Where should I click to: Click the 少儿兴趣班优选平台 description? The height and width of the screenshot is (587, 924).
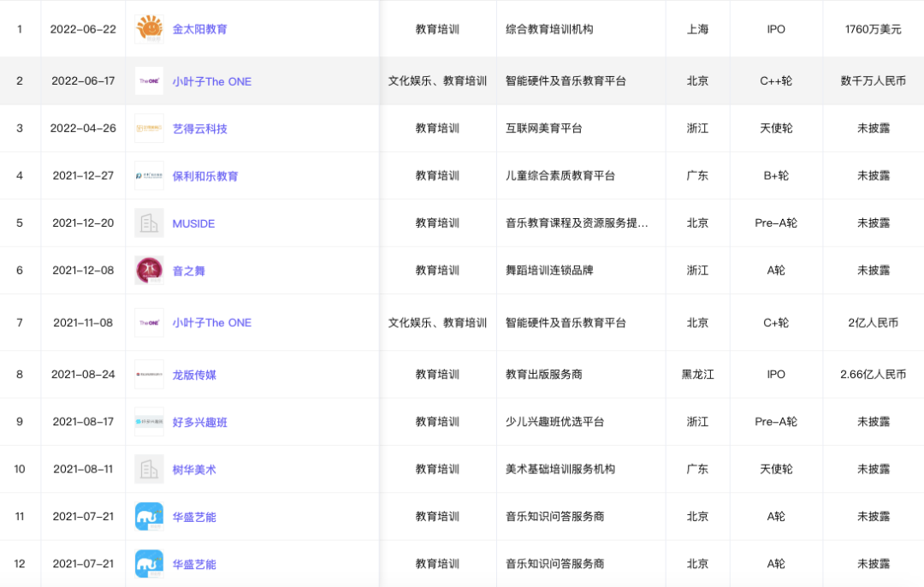pyautogui.click(x=555, y=422)
